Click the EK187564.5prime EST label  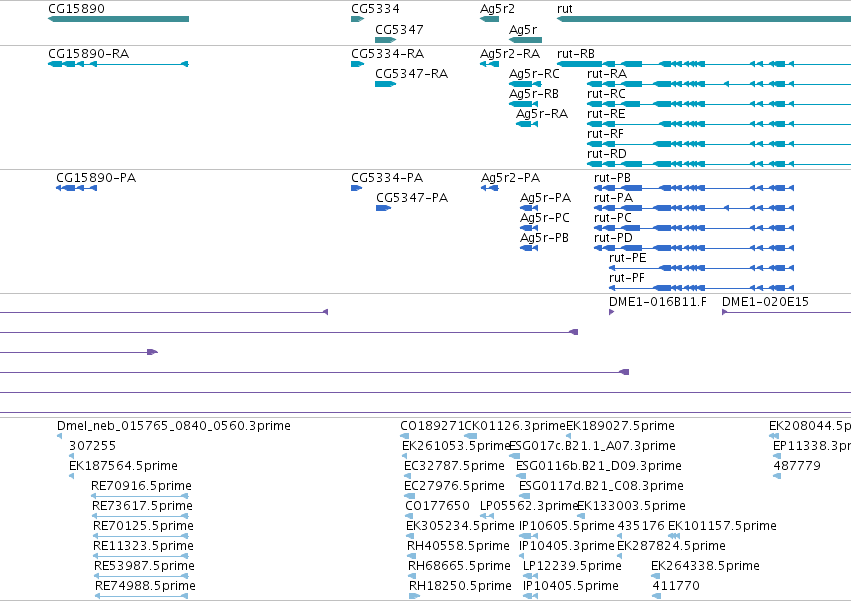tap(123, 466)
